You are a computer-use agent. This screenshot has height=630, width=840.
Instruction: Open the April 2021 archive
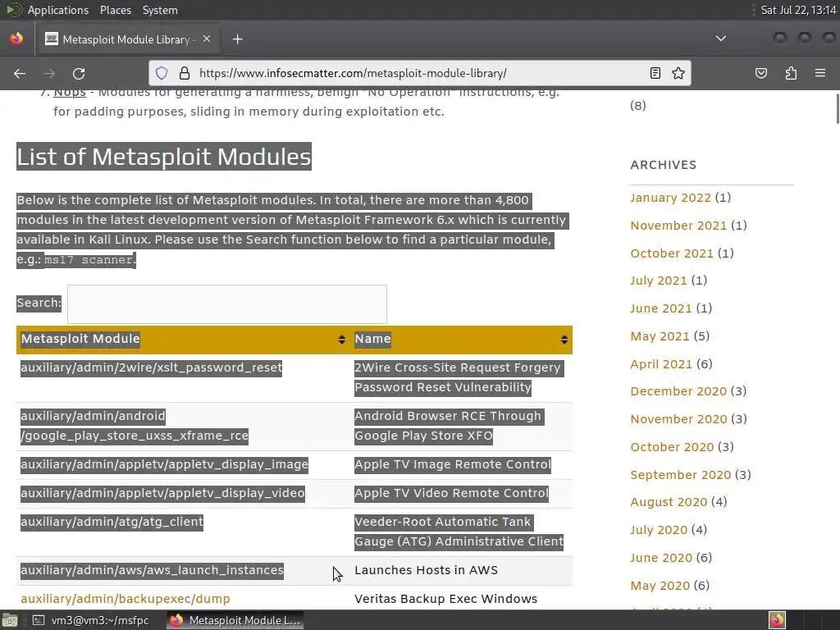pos(662,364)
